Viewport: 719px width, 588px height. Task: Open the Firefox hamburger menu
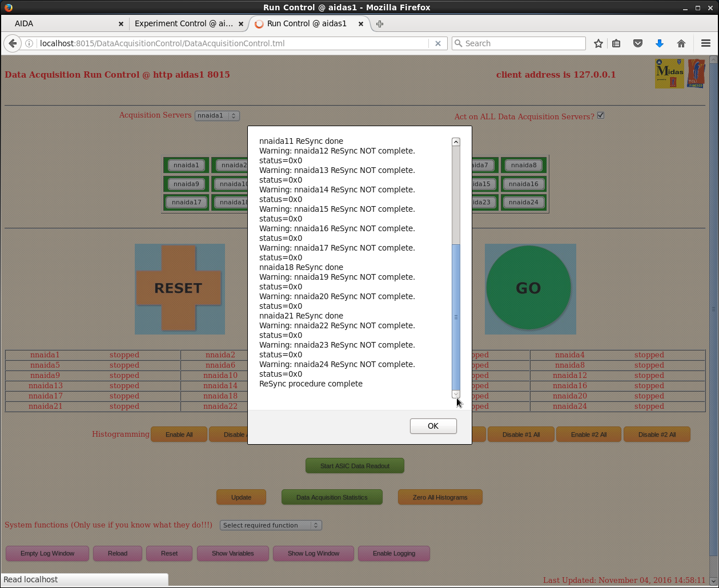pyautogui.click(x=706, y=43)
